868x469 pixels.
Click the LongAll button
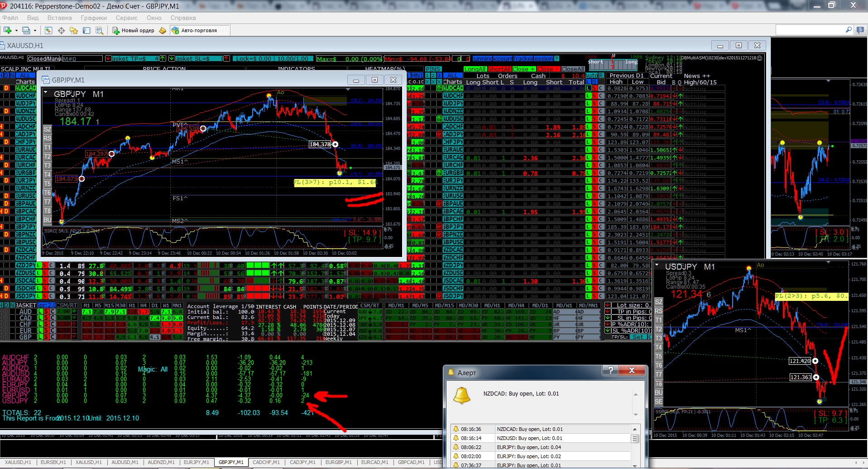(475, 69)
